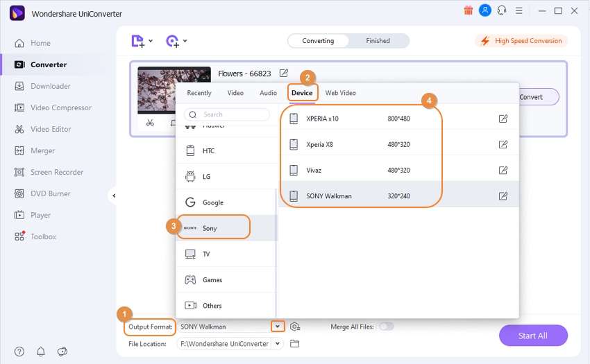Edit settings for Vivaz preset
Image resolution: width=590 pixels, height=364 pixels.
coord(503,171)
